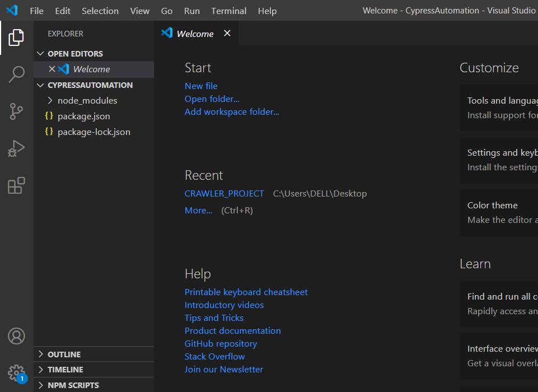538x392 pixels.
Task: Click the JSON icon beside package.json
Action: [x=49, y=116]
